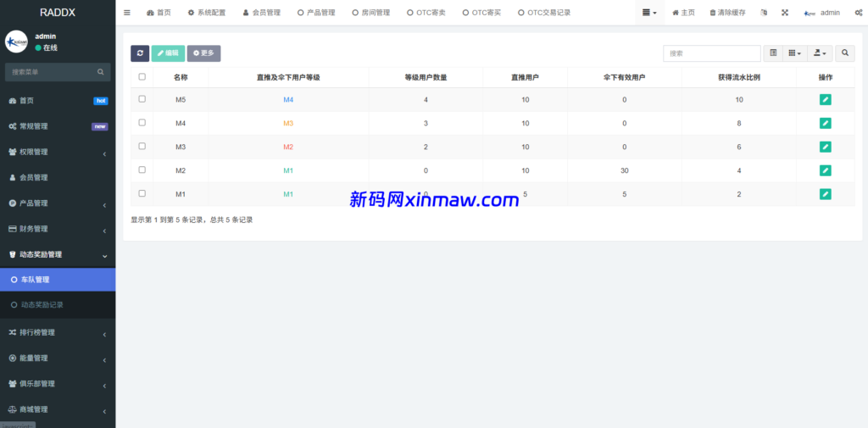This screenshot has height=428, width=868.
Task: Select all rows with the header checkbox
Action: pyautogui.click(x=142, y=77)
